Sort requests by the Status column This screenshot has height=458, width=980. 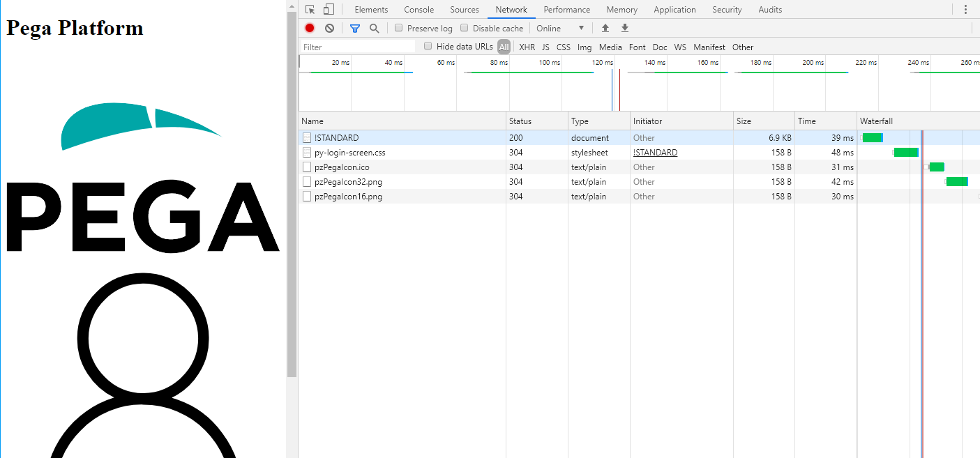[537, 121]
